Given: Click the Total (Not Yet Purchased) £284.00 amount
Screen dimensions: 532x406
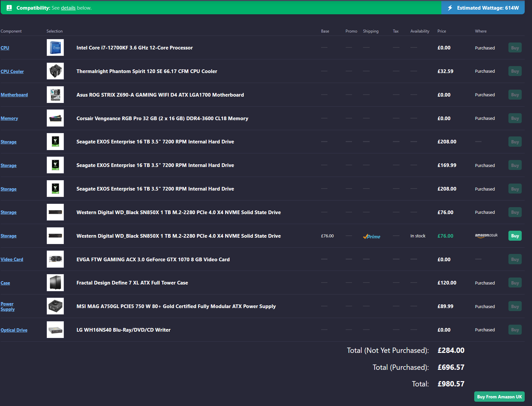Looking at the screenshot, I should 451,350.
